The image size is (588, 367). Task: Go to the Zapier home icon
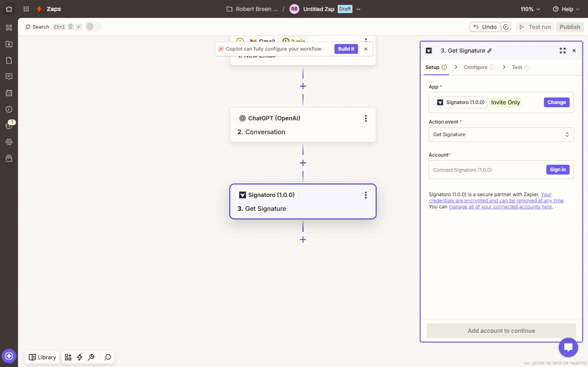pos(9,9)
